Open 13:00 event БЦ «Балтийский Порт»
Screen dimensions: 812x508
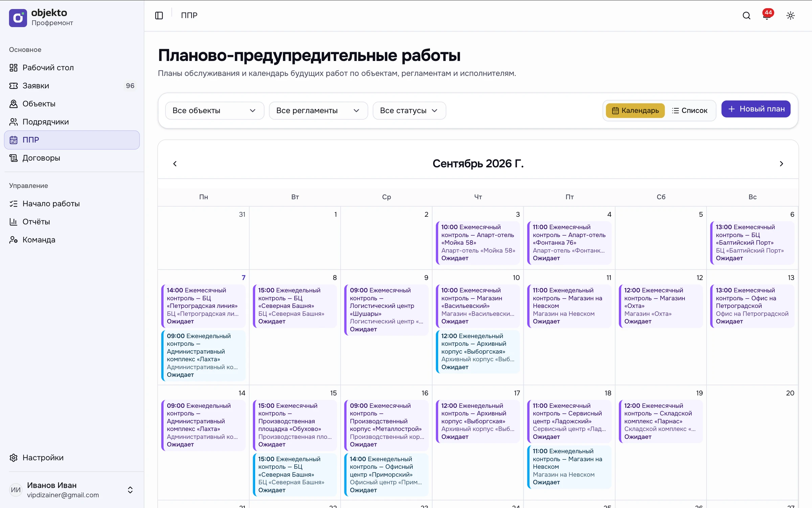[752, 242]
